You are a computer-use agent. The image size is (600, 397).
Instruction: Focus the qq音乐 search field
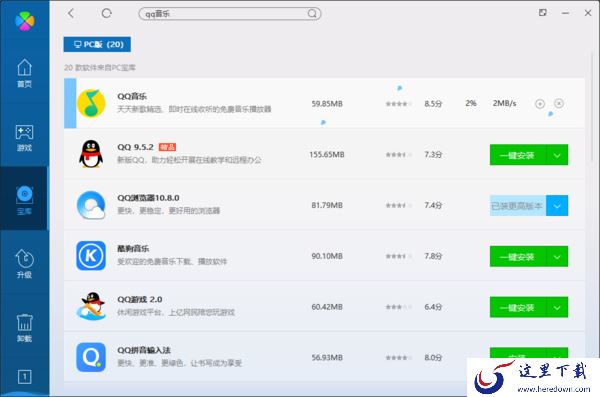click(230, 14)
